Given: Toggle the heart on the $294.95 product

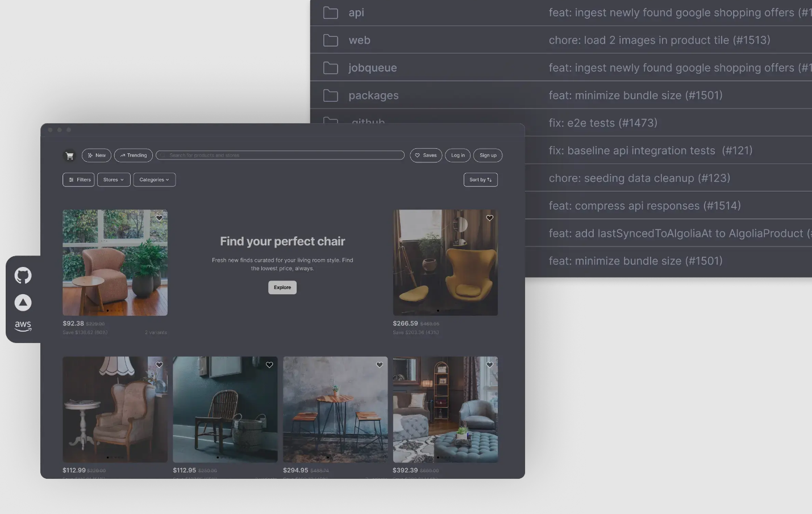Looking at the screenshot, I should click(380, 365).
